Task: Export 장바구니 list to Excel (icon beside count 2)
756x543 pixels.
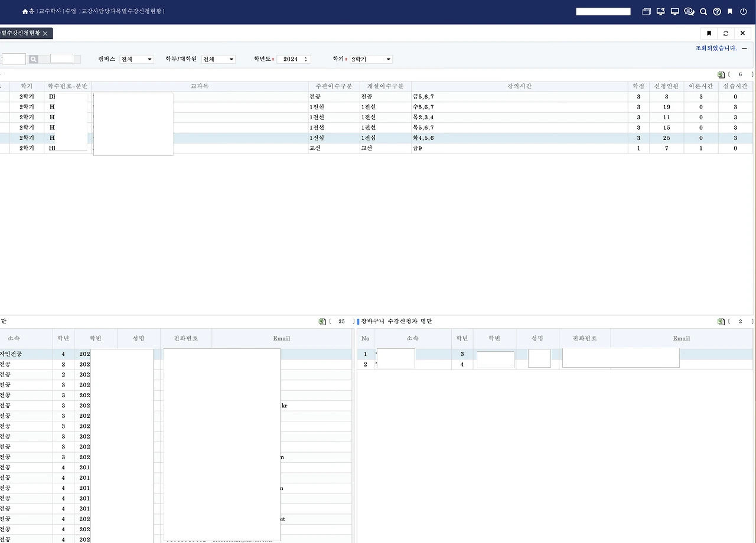Action: tap(721, 322)
